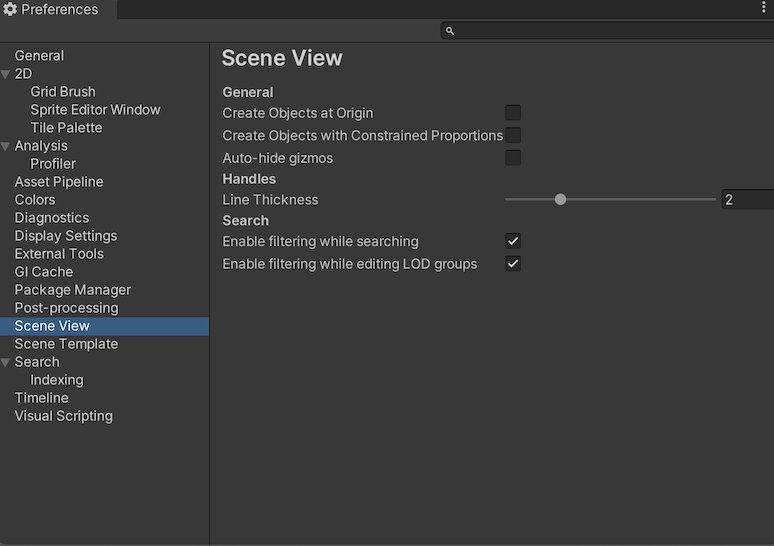
Task: Click the Preferences gear icon
Action: 10,9
